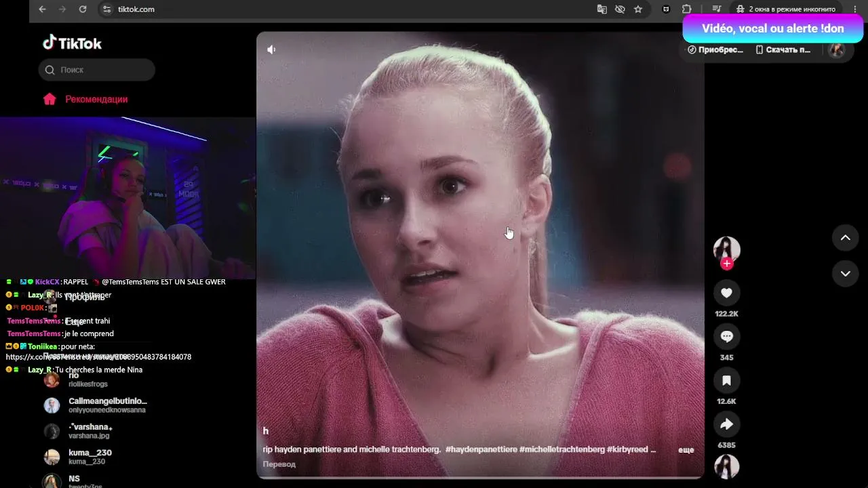This screenshot has height=488, width=868.
Task: Reload the TikTok page
Action: tap(83, 9)
